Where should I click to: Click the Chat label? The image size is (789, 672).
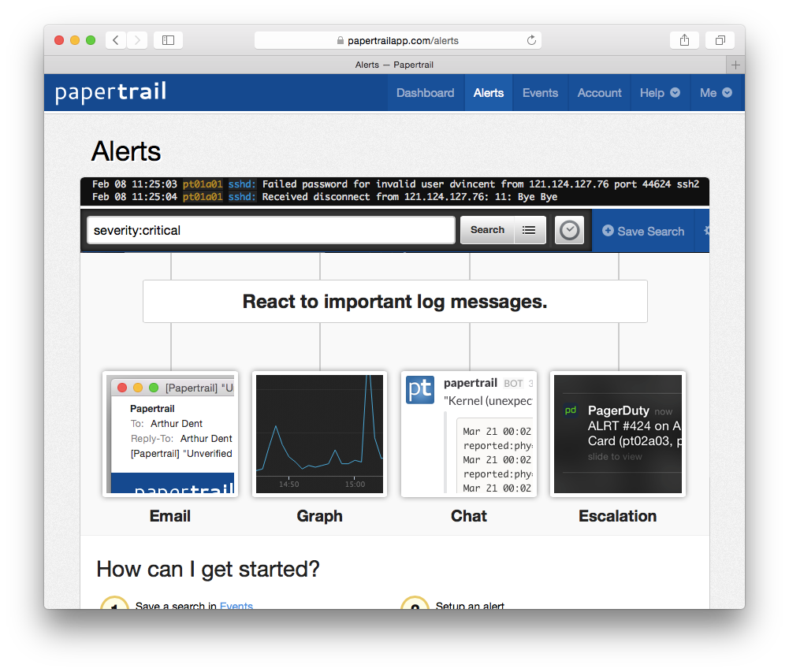point(469,516)
